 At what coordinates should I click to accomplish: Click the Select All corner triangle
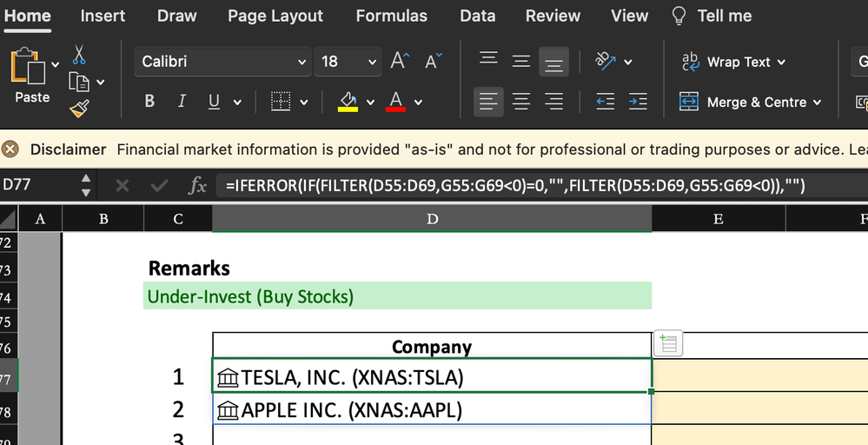pyautogui.click(x=9, y=219)
